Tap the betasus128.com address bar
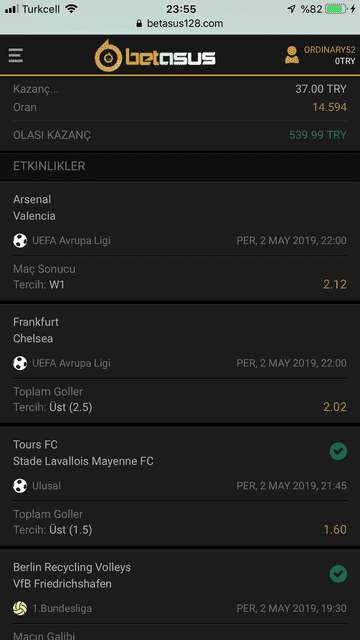The width and height of the screenshot is (360, 640). click(x=180, y=23)
